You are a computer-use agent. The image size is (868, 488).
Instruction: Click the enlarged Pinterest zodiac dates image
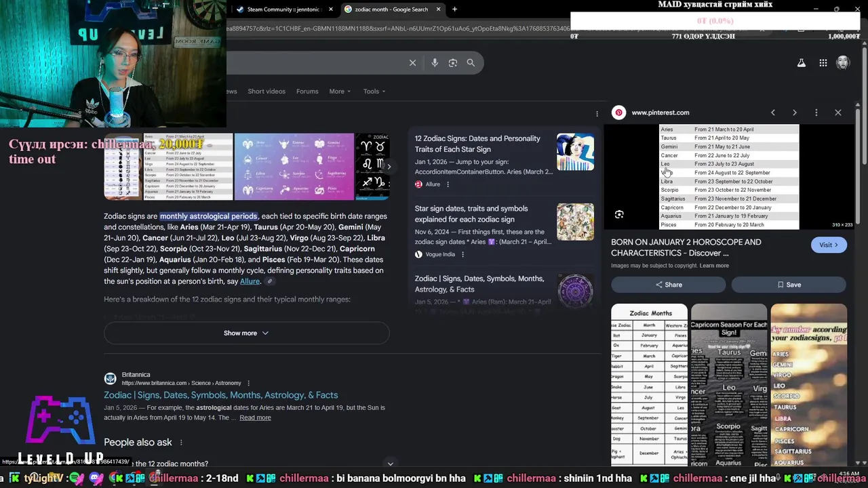click(729, 177)
